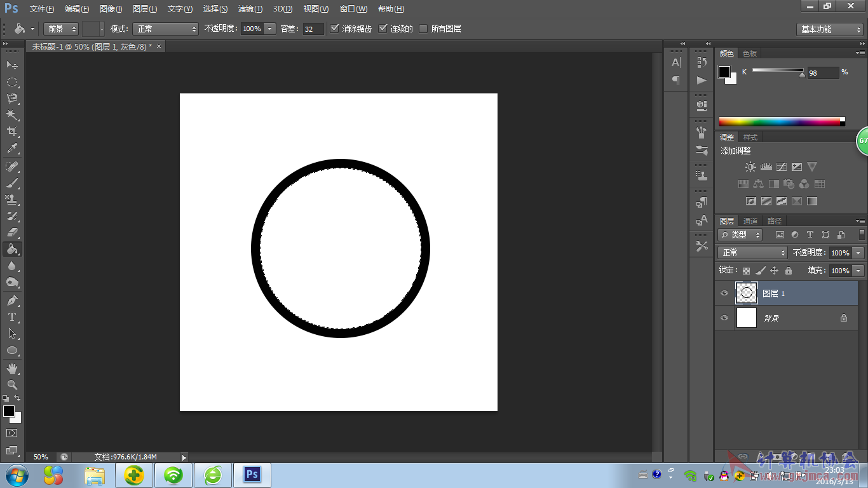Select the Hand tool
This screenshot has height=488, width=868.
pyautogui.click(x=12, y=368)
